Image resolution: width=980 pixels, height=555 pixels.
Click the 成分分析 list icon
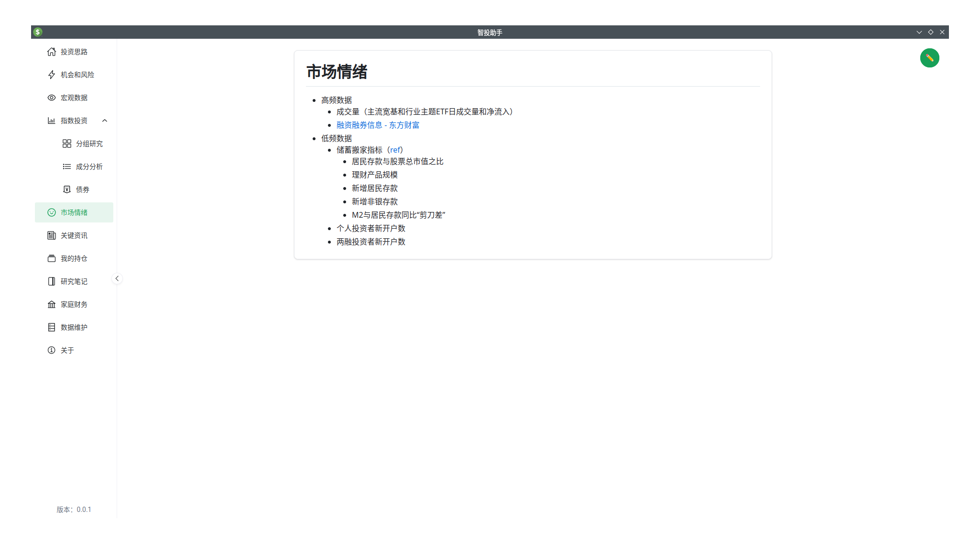tap(67, 166)
